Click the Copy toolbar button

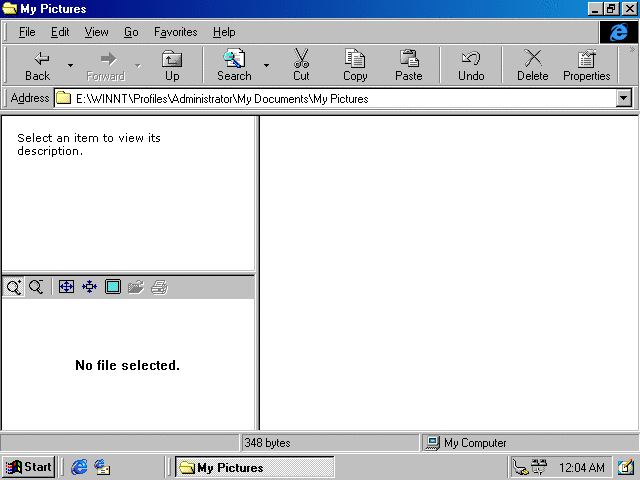pos(355,65)
